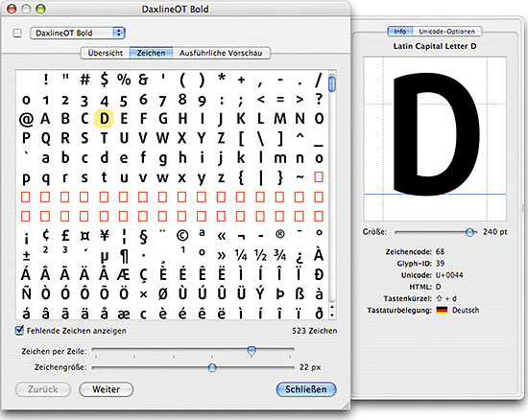Viewport: 528px width, 420px height.
Task: Select the number sign # glyph
Action: [x=84, y=80]
